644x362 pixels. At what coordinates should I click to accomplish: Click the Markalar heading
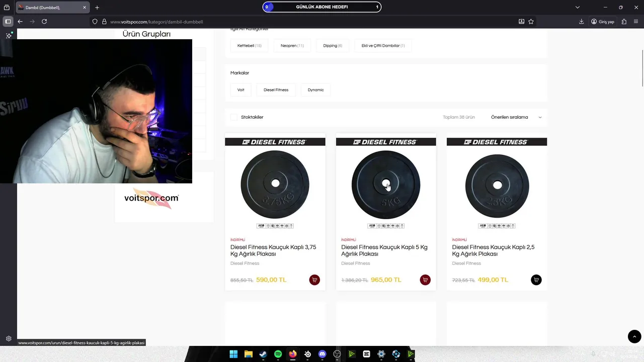coord(239,73)
